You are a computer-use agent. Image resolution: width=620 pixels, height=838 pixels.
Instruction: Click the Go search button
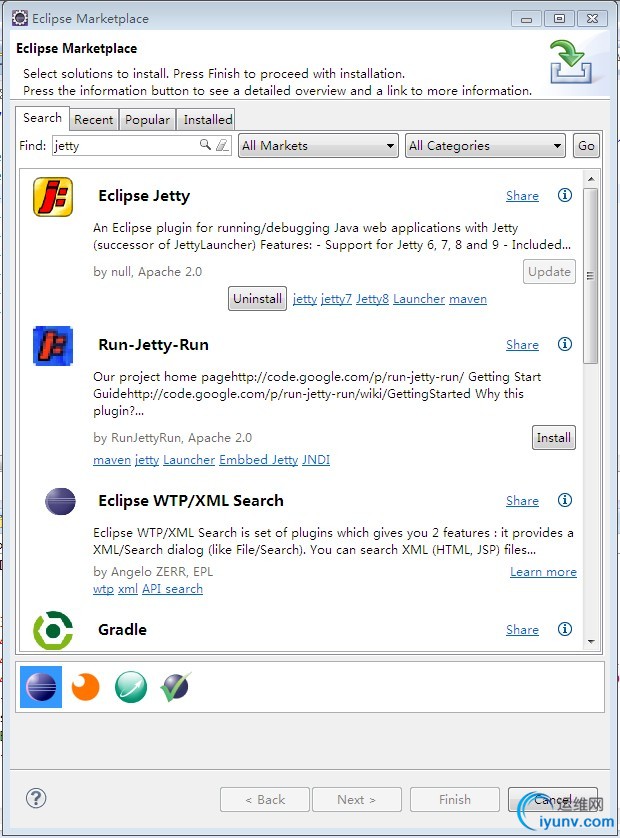(586, 145)
